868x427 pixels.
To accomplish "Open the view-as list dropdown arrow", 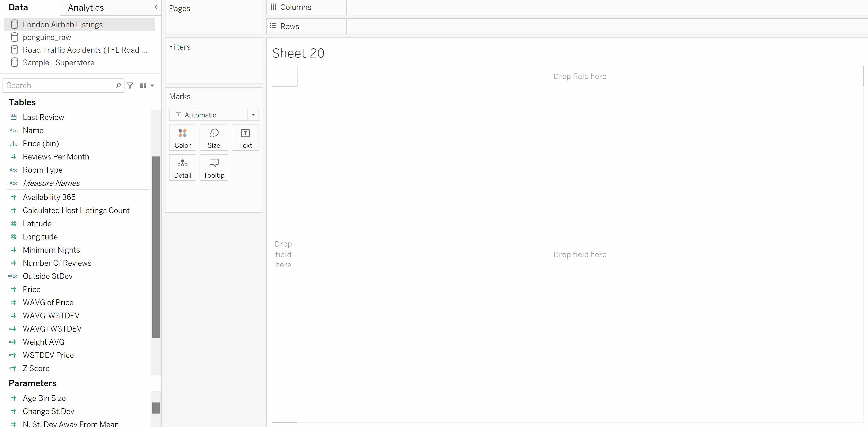I will tap(152, 86).
